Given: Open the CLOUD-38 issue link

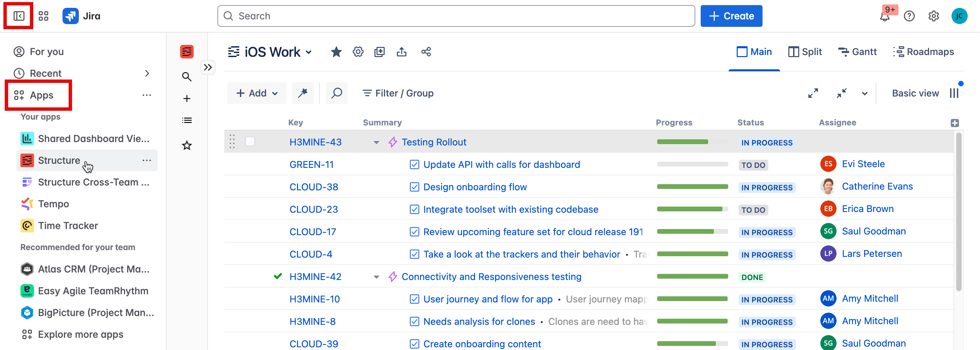Looking at the screenshot, I should 314,187.
